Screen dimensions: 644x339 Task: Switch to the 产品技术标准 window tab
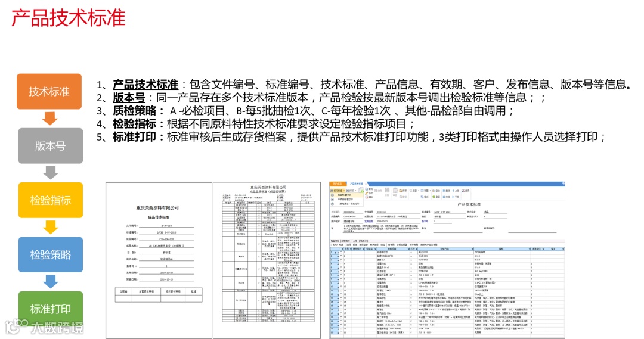[356, 184]
